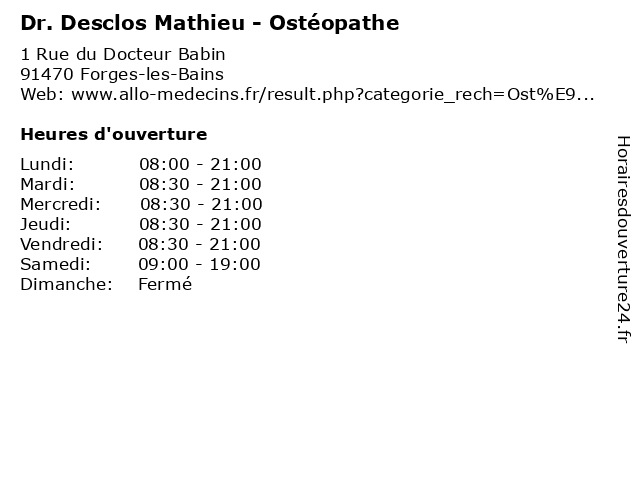The height and width of the screenshot is (480, 640).
Task: Click the Fermé status for Dimanche
Action: point(165,284)
